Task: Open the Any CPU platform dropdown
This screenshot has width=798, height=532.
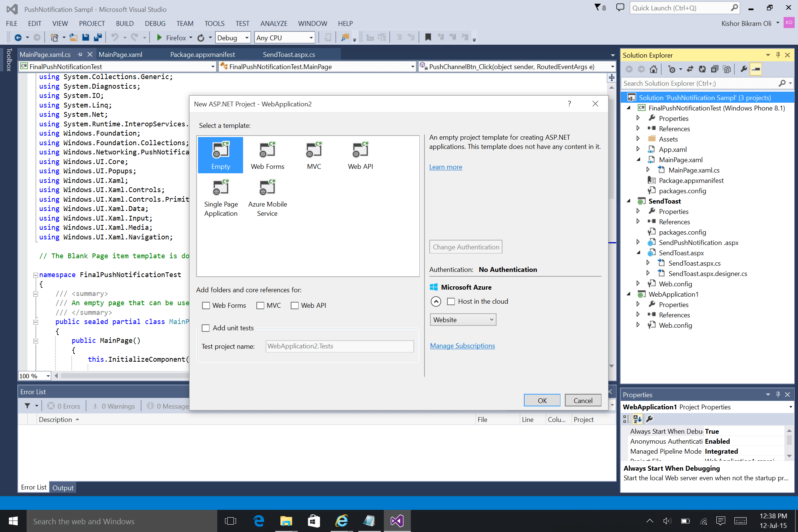Action: 284,38
